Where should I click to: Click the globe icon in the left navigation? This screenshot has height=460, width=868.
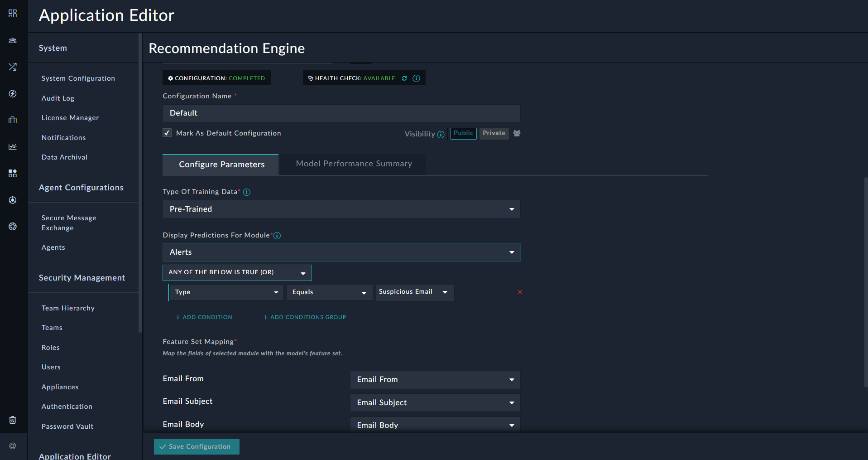(x=12, y=226)
